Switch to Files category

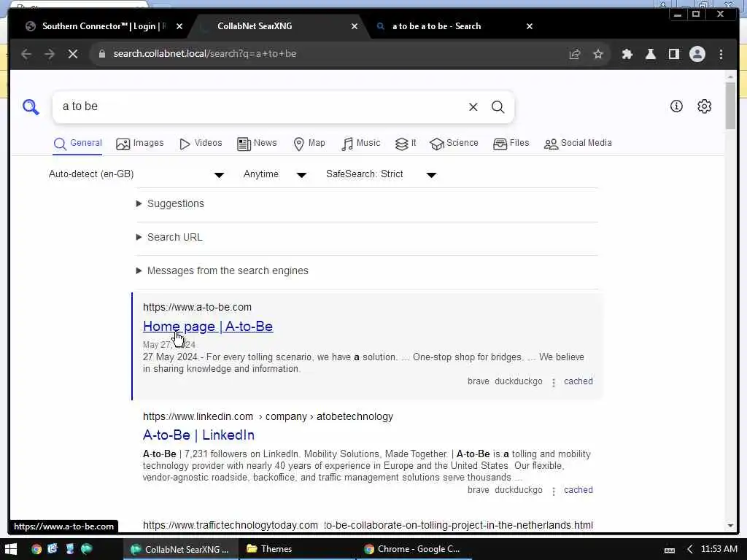(x=511, y=144)
